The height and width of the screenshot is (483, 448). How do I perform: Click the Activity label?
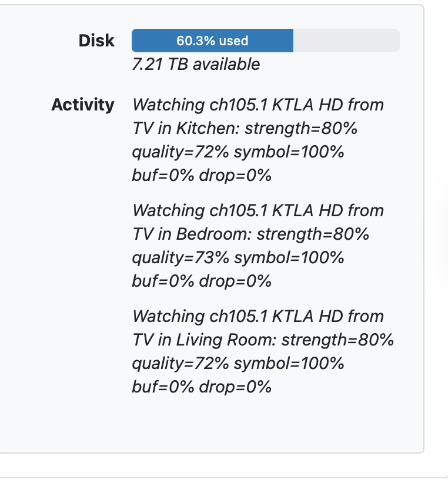click(83, 105)
